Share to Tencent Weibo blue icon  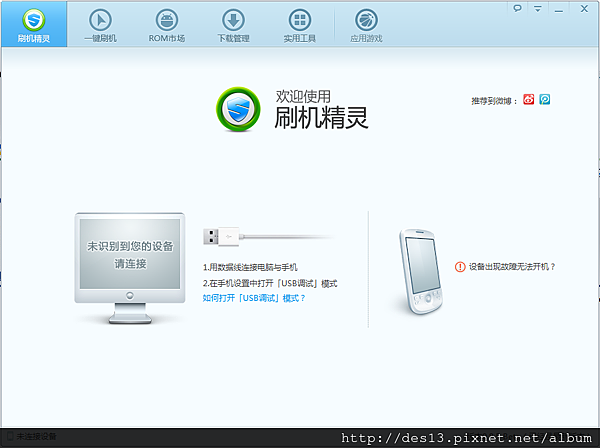(545, 99)
